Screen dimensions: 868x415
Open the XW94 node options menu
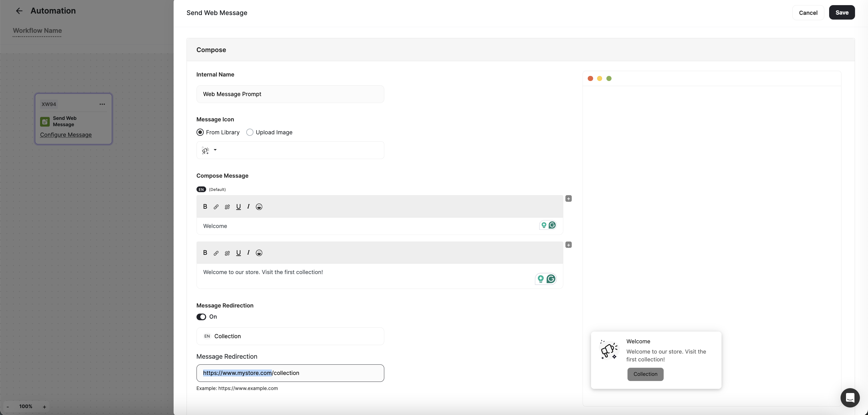click(x=102, y=104)
